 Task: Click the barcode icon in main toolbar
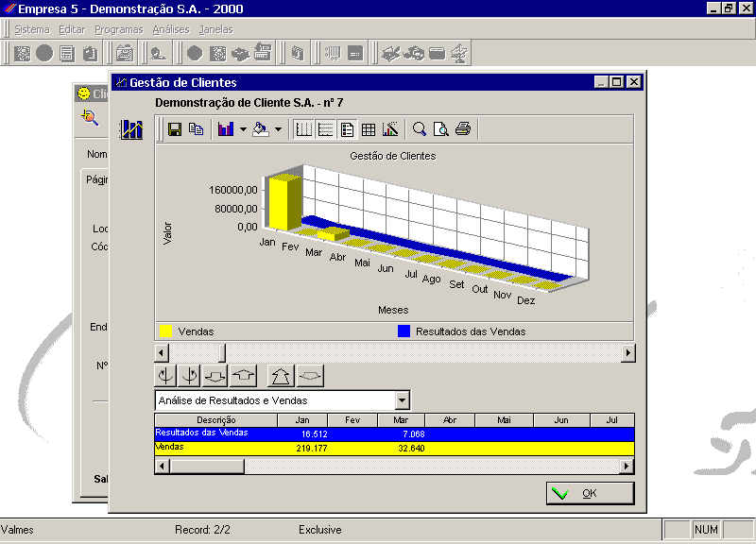click(333, 53)
